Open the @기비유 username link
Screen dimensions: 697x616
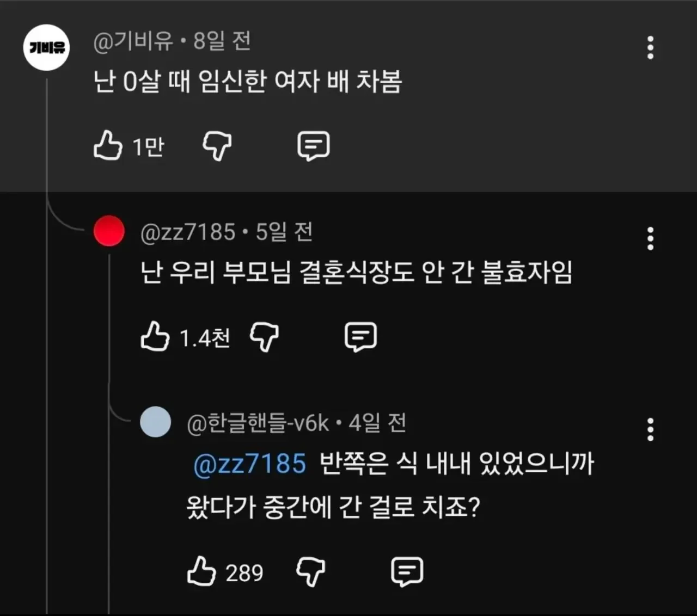[x=133, y=41]
